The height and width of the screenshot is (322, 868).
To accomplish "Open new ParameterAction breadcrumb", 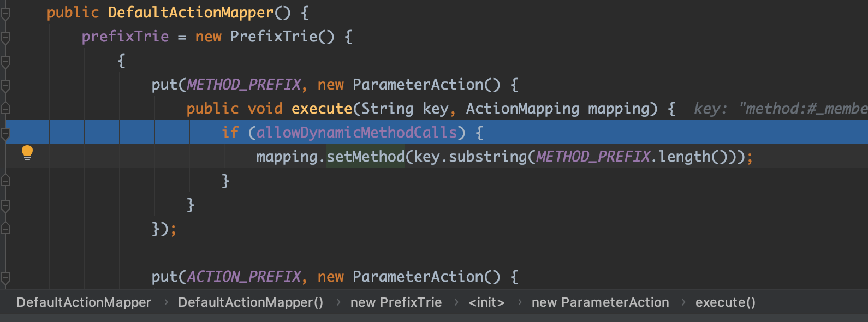I will pyautogui.click(x=600, y=302).
